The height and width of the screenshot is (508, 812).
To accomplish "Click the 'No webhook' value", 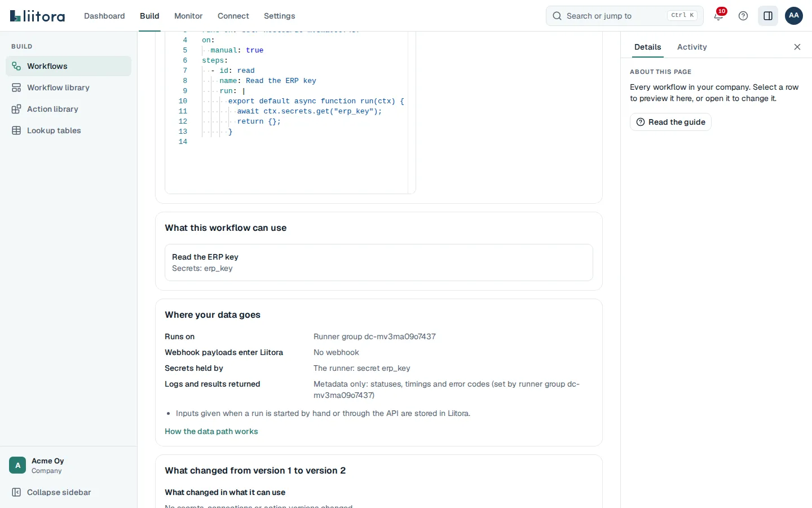I will pos(336,352).
